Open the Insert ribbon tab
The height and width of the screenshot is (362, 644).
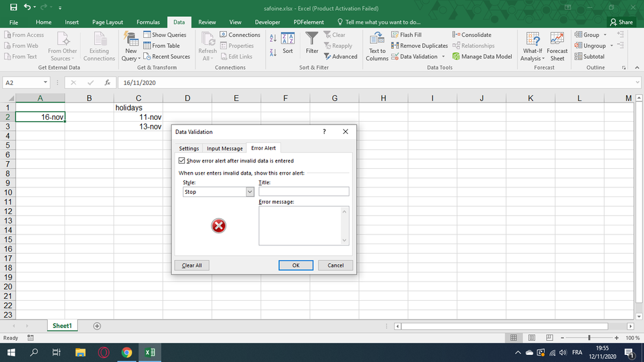(x=72, y=22)
